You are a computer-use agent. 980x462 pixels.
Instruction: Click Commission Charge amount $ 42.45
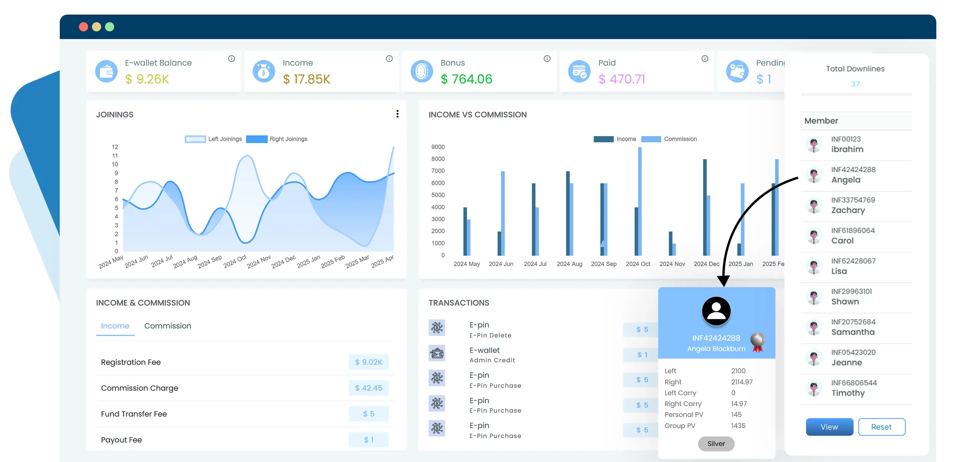click(x=369, y=388)
